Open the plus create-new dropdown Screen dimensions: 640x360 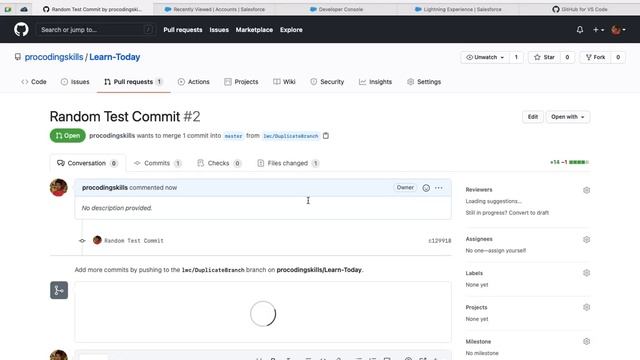click(x=598, y=29)
